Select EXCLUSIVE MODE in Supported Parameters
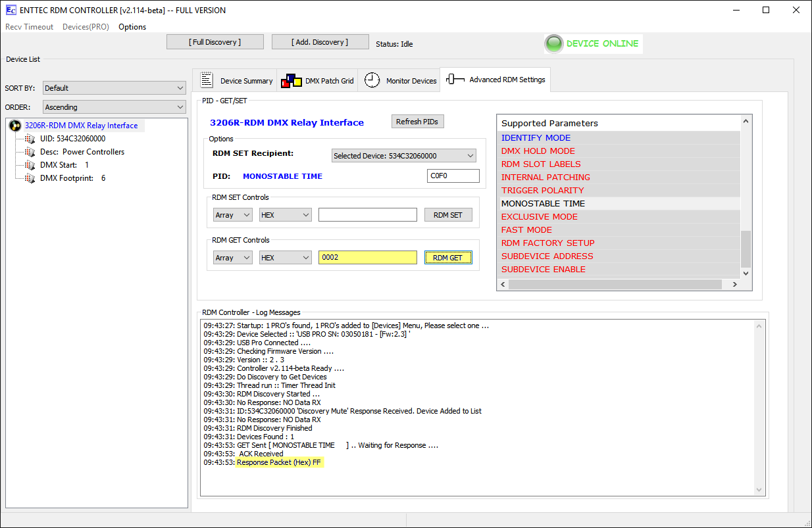Image resolution: width=812 pixels, height=528 pixels. point(540,217)
